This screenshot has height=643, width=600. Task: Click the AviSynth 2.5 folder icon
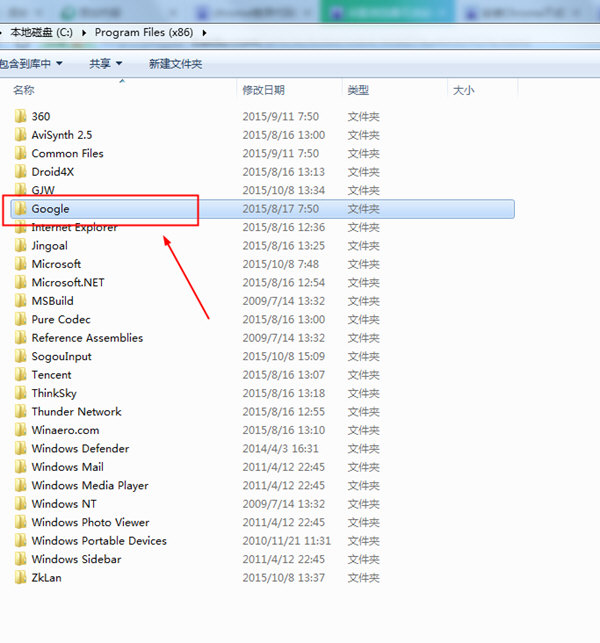click(21, 135)
